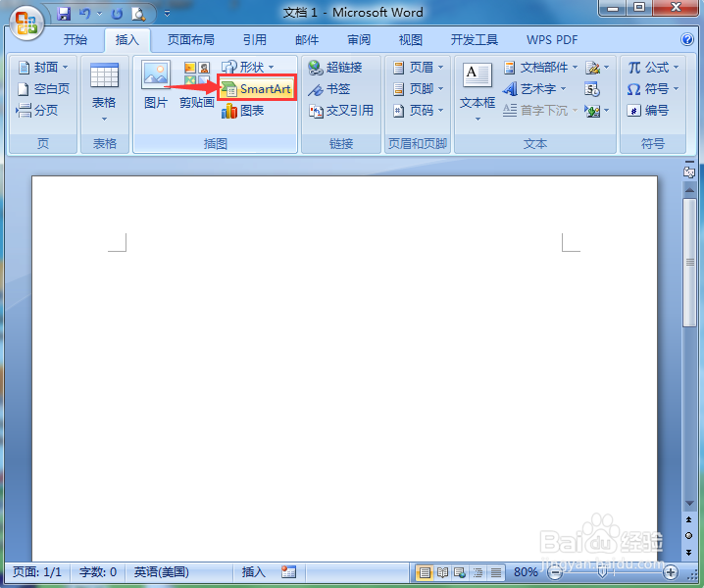Go to previous page with double-up arrow
This screenshot has width=704, height=588.
click(688, 519)
